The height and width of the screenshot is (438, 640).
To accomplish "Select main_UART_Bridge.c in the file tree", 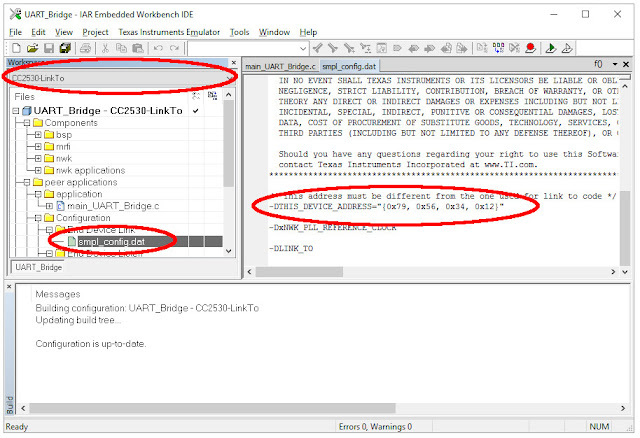I will pyautogui.click(x=113, y=206).
